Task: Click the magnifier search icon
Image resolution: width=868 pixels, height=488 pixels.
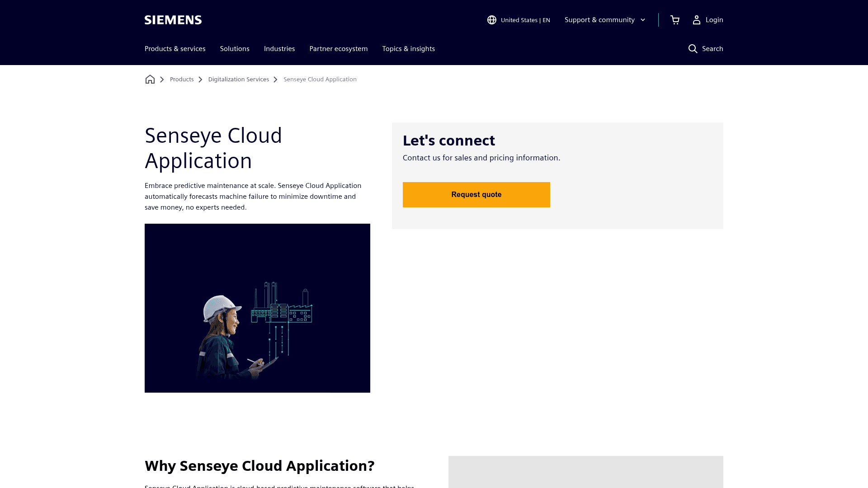Action: tap(693, 49)
